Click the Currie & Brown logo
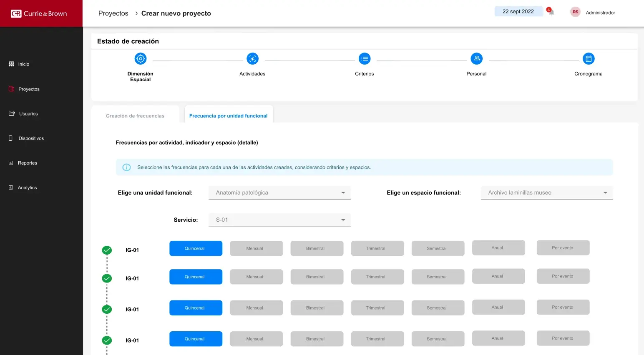This screenshot has height=355, width=644. pos(39,14)
